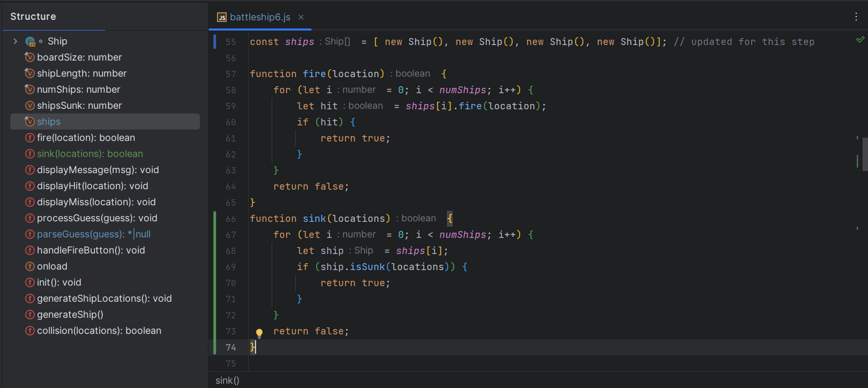Jump to generateShipLocations() in Structure
Image resolution: width=868 pixels, height=388 pixels.
[104, 299]
